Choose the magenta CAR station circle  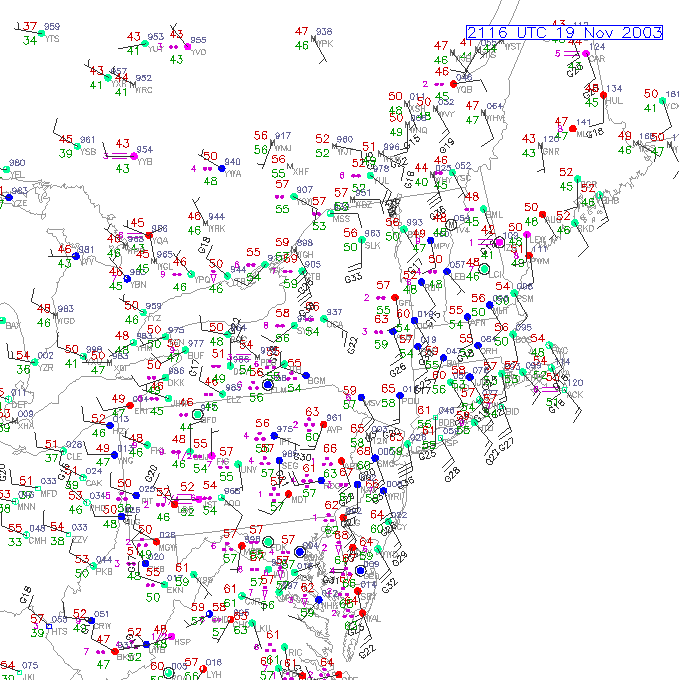586,53
